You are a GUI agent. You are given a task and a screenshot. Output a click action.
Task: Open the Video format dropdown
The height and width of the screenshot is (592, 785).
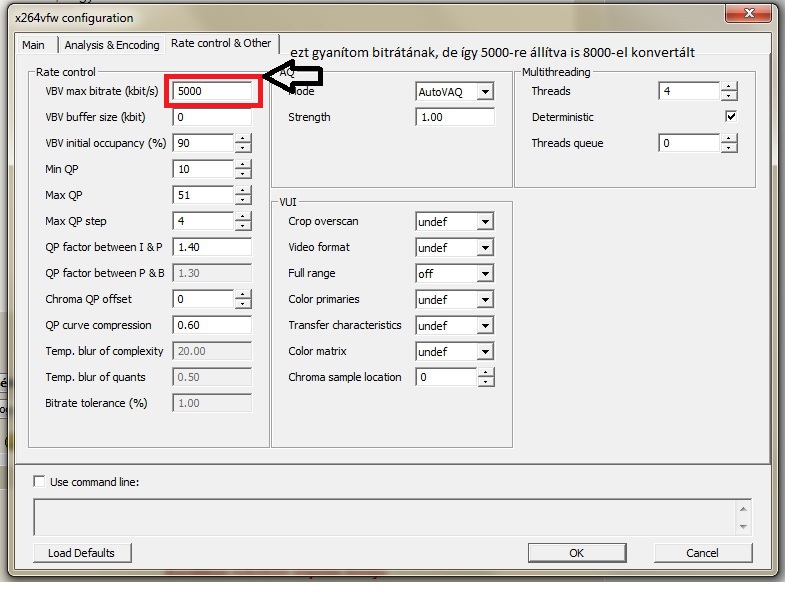tap(485, 248)
